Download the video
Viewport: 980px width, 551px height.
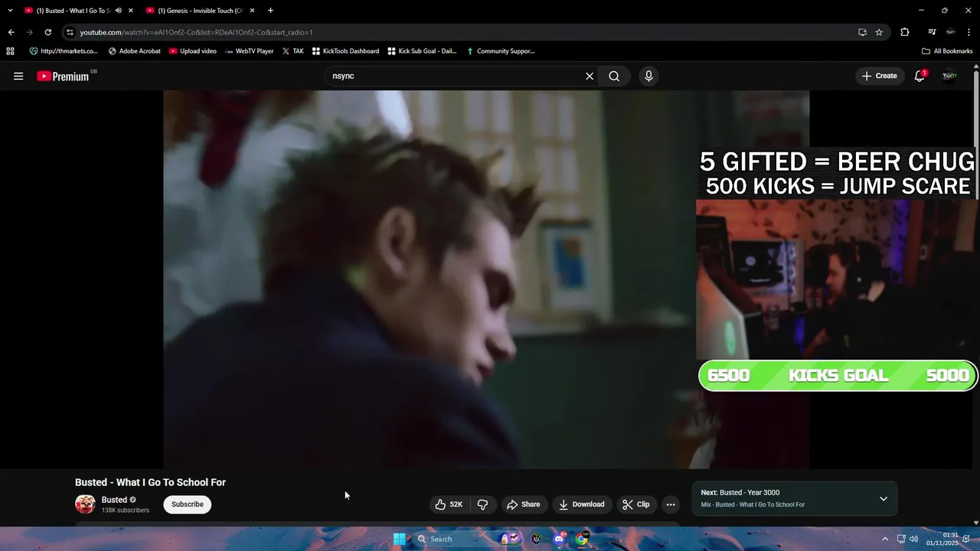coord(582,504)
